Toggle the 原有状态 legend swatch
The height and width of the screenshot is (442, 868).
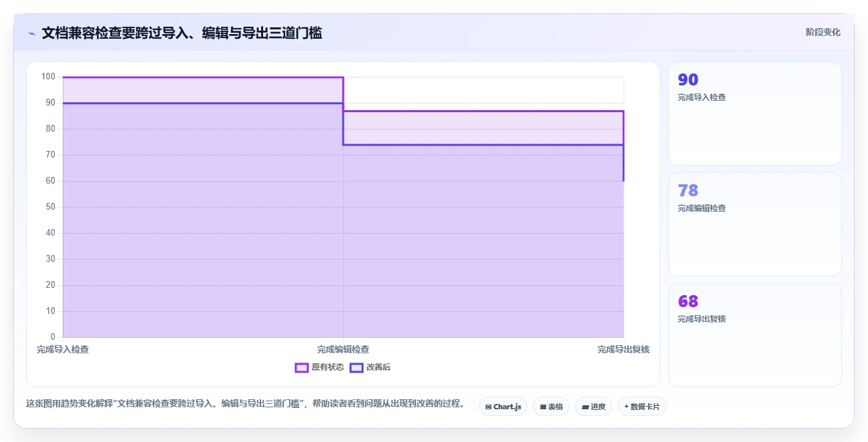coord(302,367)
